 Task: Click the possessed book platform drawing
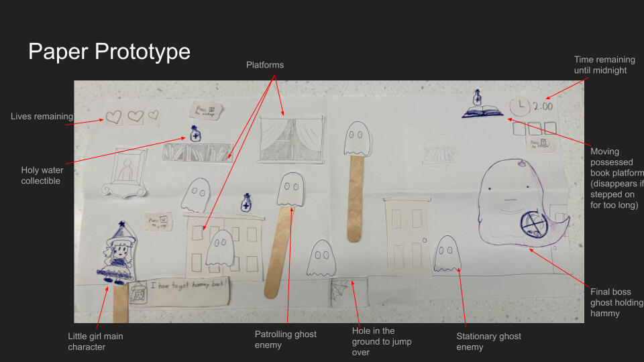point(482,112)
